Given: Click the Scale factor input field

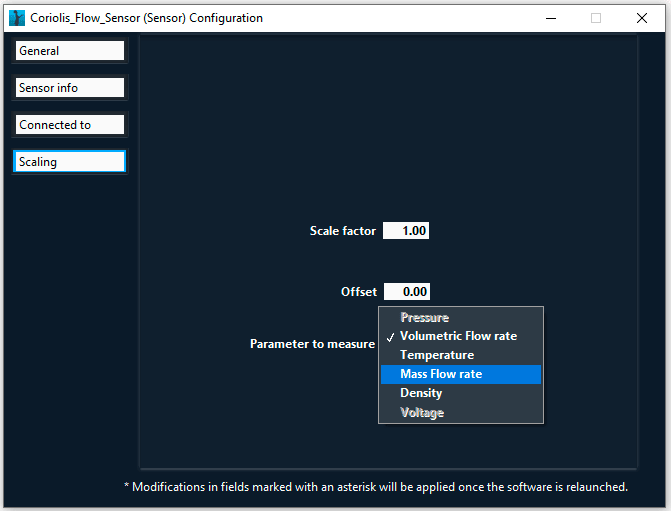Looking at the screenshot, I should click(406, 231).
